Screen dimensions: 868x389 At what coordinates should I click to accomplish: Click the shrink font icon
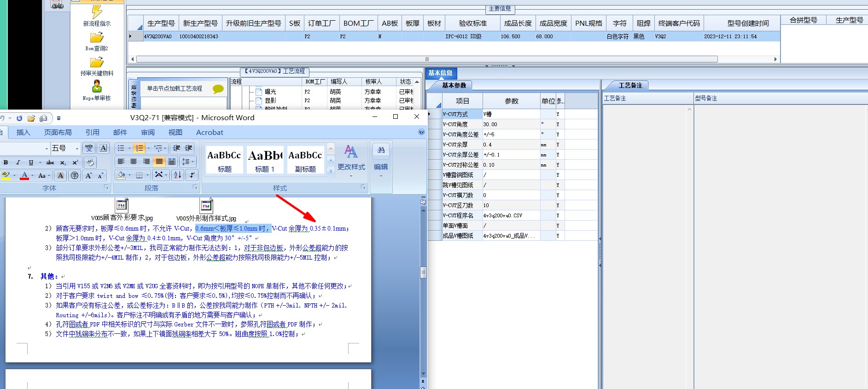tap(100, 175)
